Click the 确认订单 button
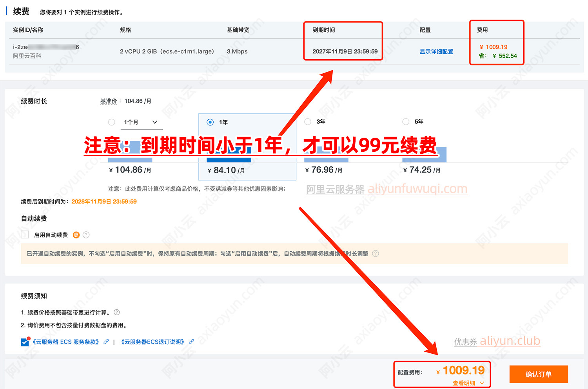 (x=539, y=374)
